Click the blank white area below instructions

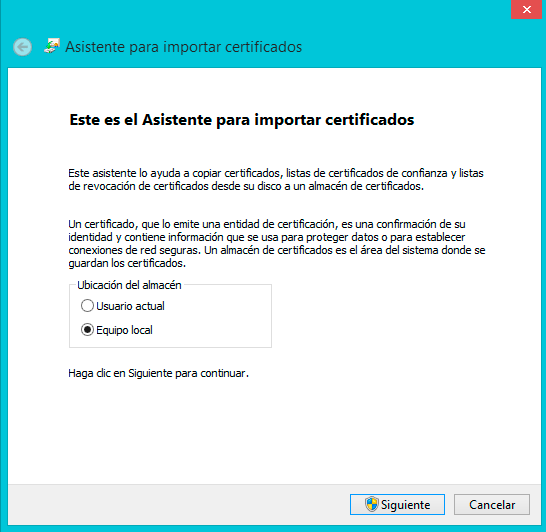click(x=274, y=432)
